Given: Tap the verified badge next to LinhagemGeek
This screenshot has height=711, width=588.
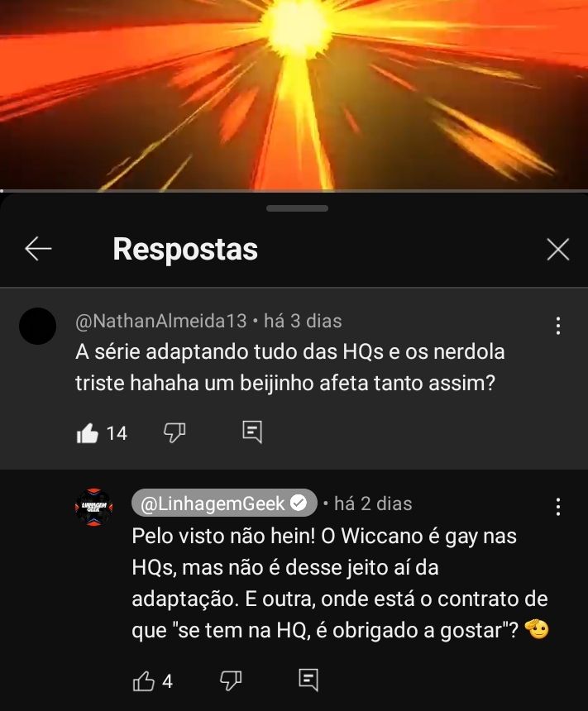Looking at the screenshot, I should (x=298, y=503).
